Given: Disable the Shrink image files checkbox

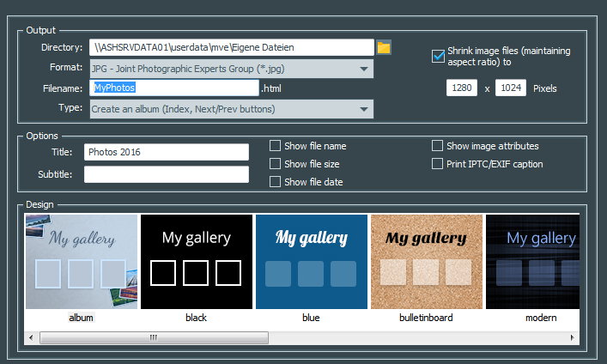Looking at the screenshot, I should point(438,57).
